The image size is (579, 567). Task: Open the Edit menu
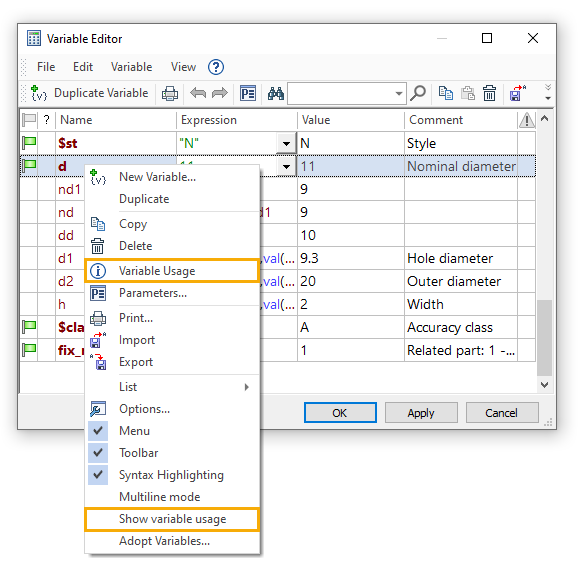(x=83, y=67)
